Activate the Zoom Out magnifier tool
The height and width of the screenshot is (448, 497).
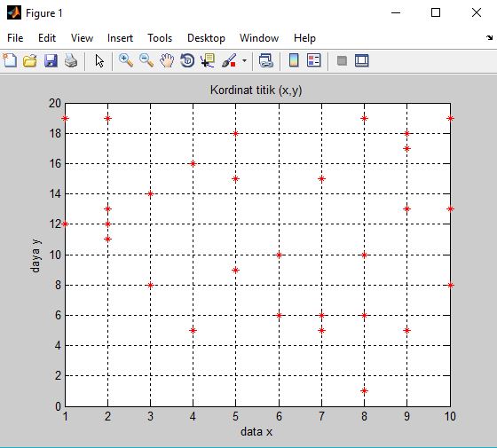point(146,60)
